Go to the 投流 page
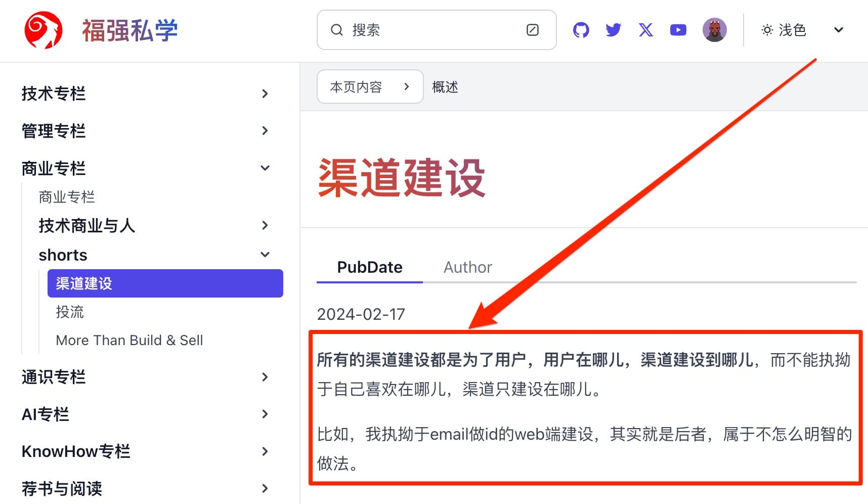 [x=70, y=312]
